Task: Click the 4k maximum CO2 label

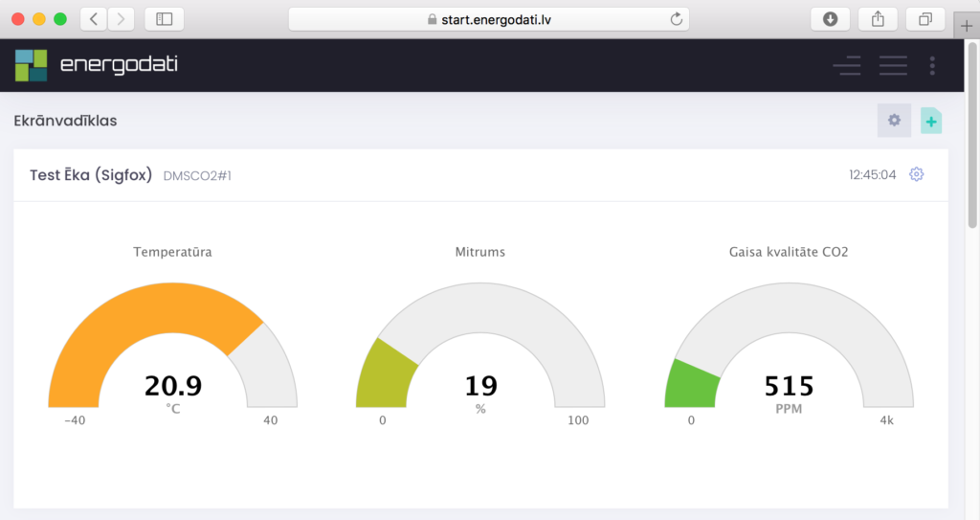Action: [887, 420]
